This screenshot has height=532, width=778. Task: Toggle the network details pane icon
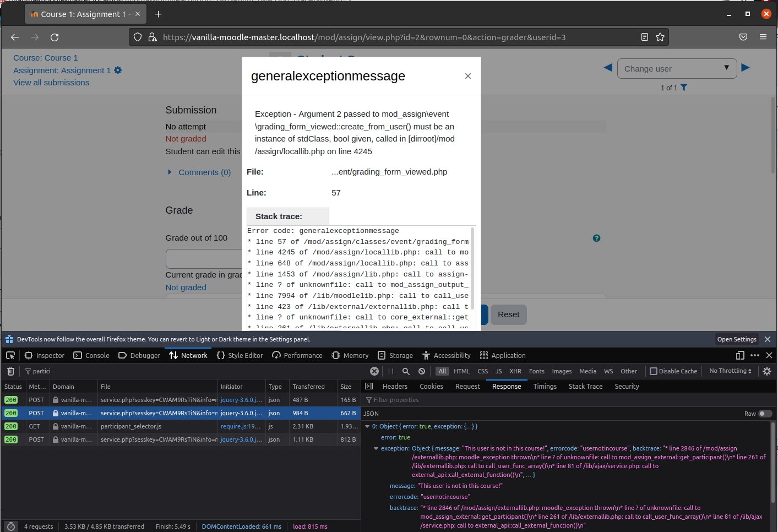[x=369, y=387]
